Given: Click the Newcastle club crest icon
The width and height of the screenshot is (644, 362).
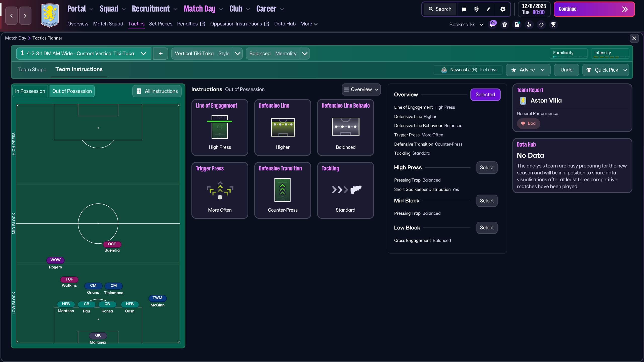Looking at the screenshot, I should 444,70.
